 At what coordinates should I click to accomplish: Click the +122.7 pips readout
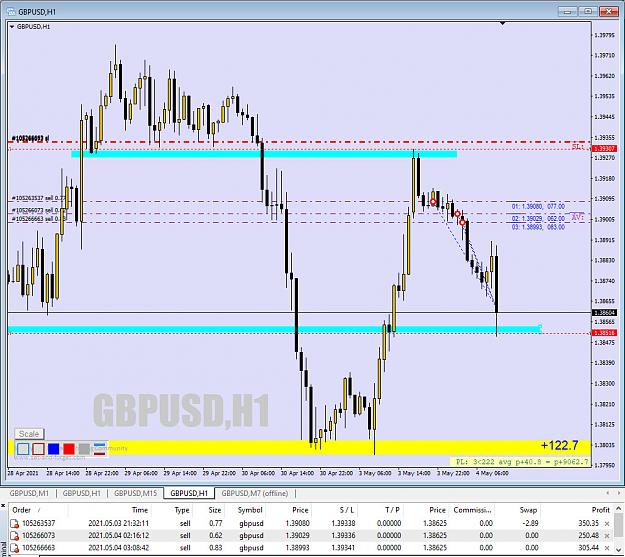559,446
